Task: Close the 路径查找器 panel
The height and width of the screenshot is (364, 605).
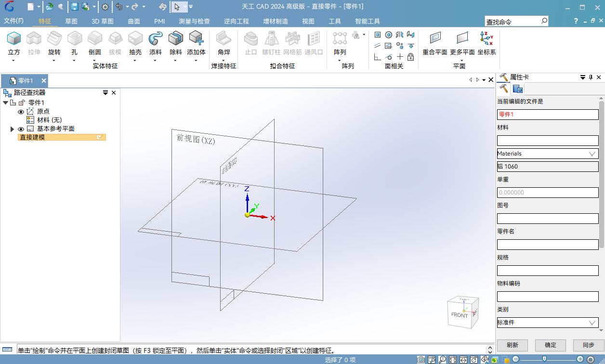Action: [x=114, y=93]
